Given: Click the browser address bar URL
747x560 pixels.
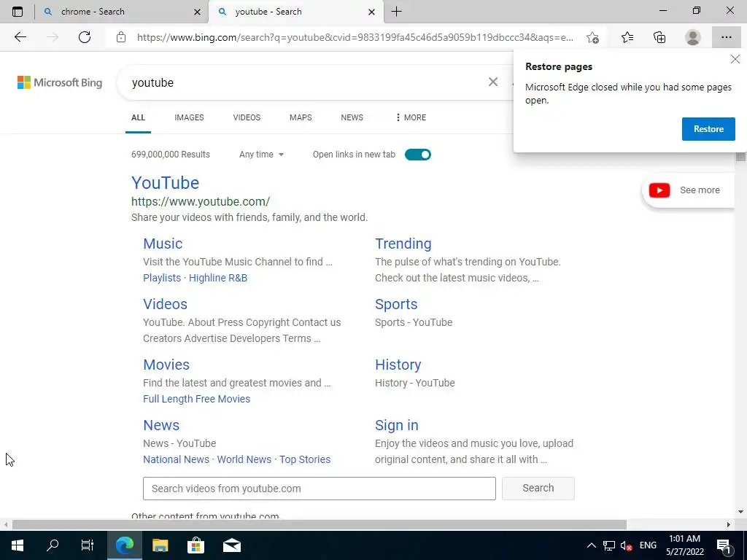Looking at the screenshot, I should pos(355,37).
